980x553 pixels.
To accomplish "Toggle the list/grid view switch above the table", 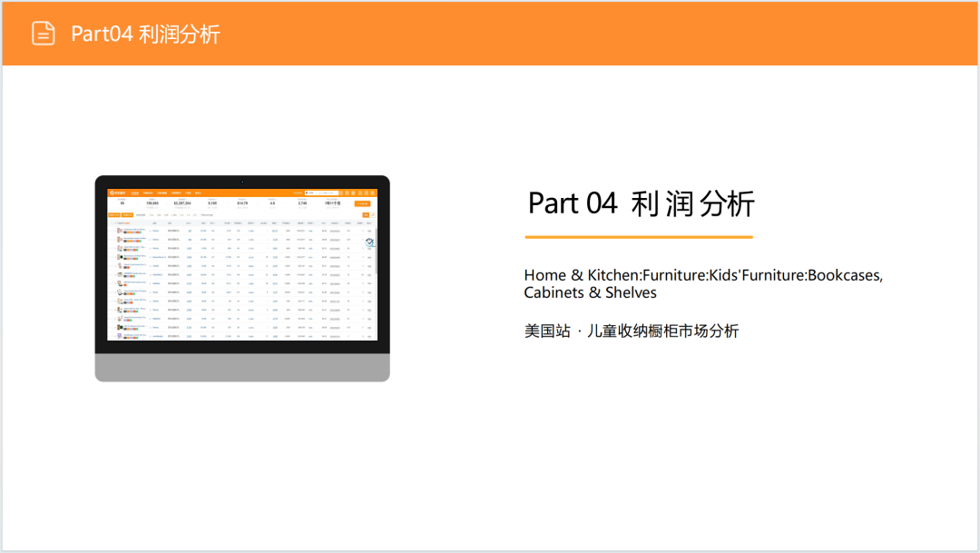I will (366, 214).
